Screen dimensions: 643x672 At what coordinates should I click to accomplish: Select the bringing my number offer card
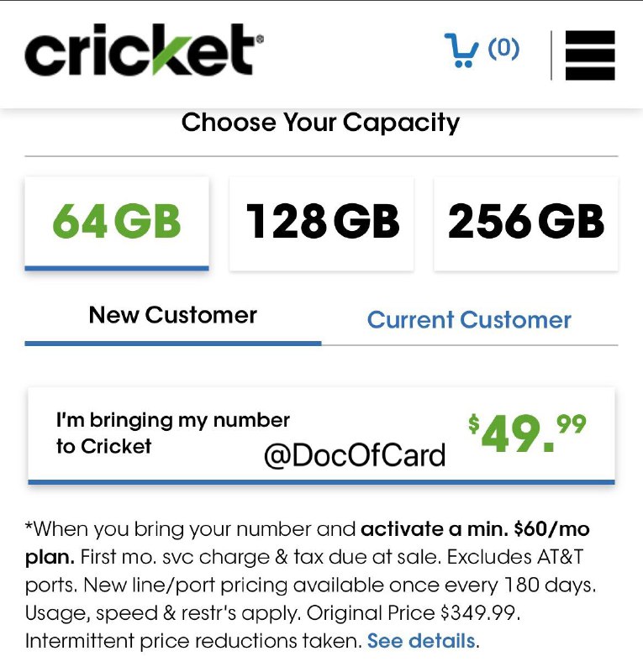pos(322,433)
